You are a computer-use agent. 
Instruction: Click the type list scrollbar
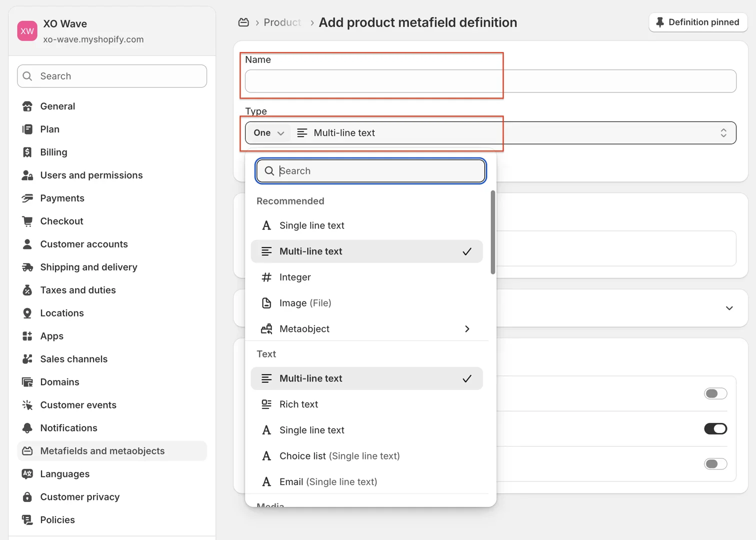coord(493,232)
